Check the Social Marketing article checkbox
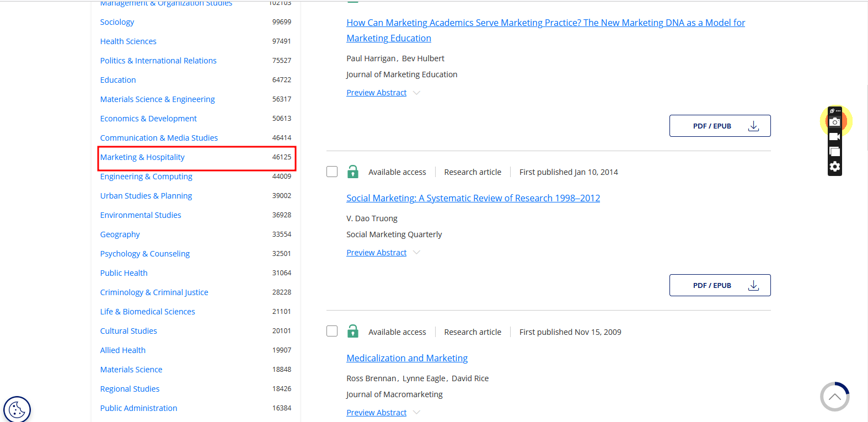 click(332, 172)
